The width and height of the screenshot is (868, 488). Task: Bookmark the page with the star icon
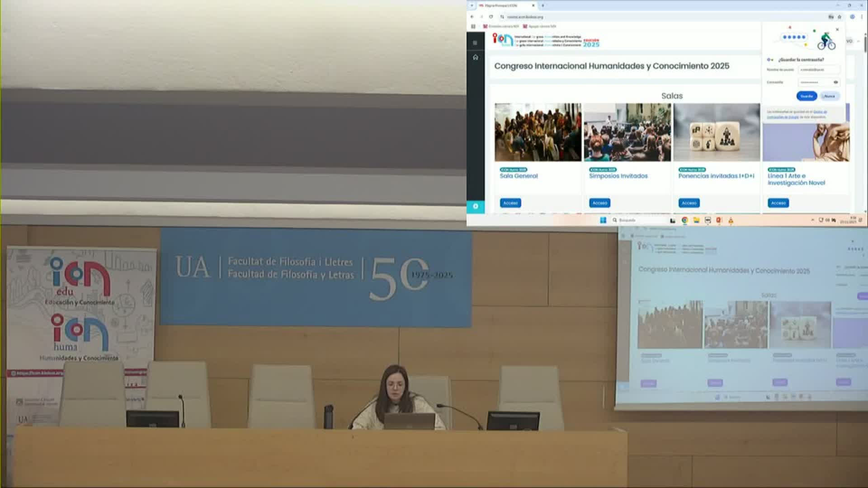(840, 17)
